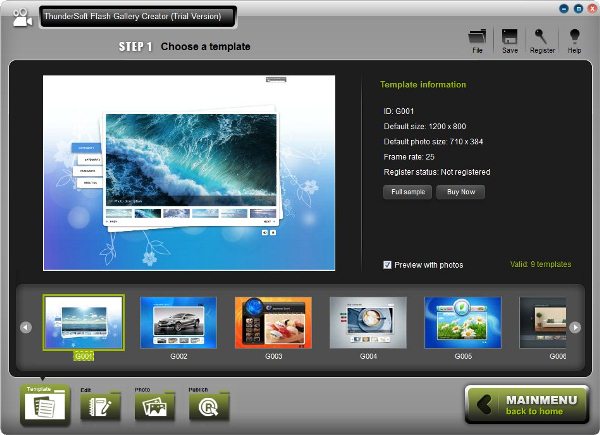Click the Buy Now button
The height and width of the screenshot is (435, 600).
461,192
